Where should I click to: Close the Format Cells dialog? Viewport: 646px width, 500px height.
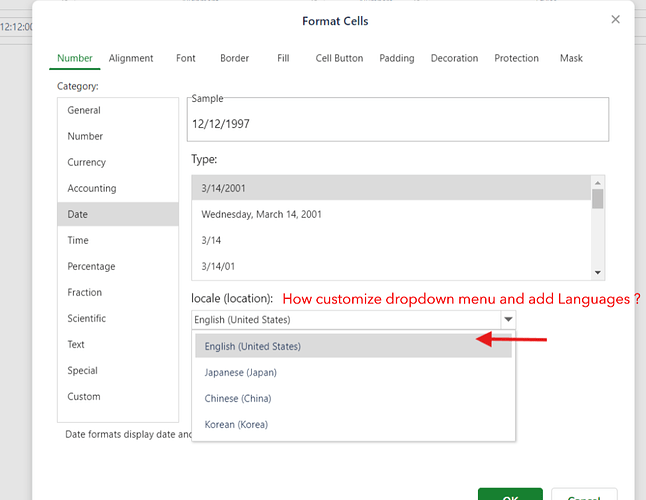point(615,19)
